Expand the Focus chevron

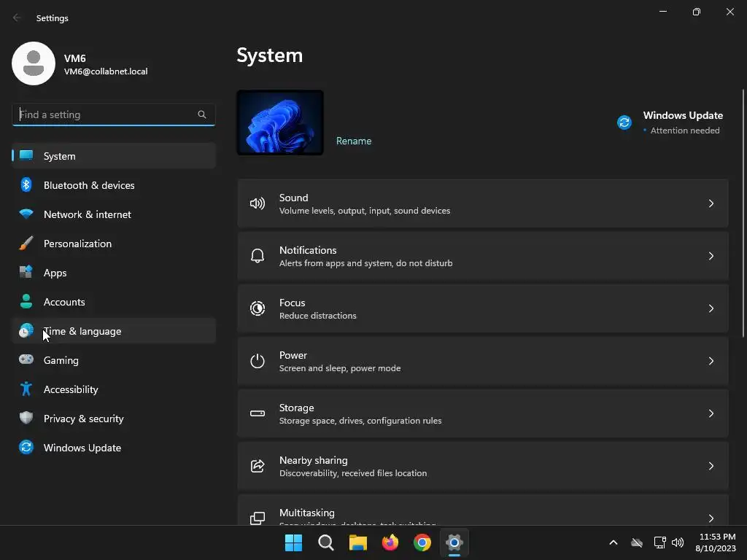711,308
